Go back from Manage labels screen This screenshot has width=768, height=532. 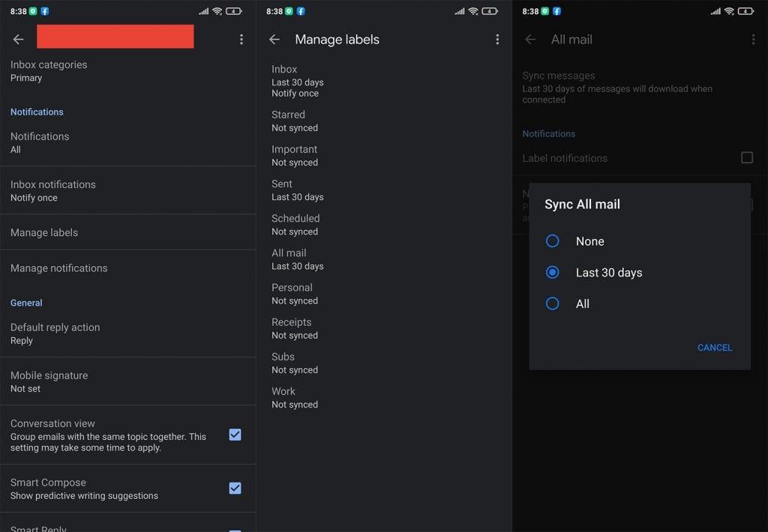(x=274, y=40)
